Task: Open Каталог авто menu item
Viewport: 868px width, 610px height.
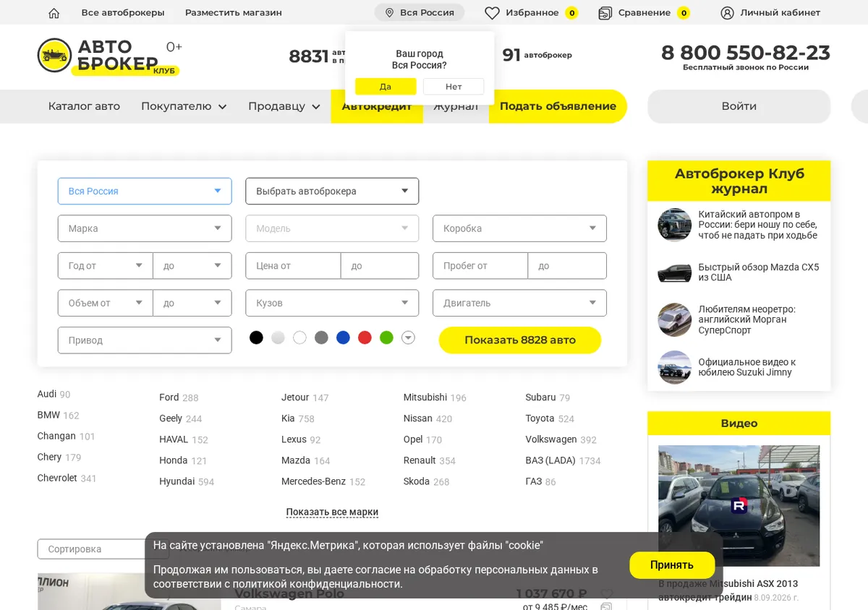Action: point(84,106)
